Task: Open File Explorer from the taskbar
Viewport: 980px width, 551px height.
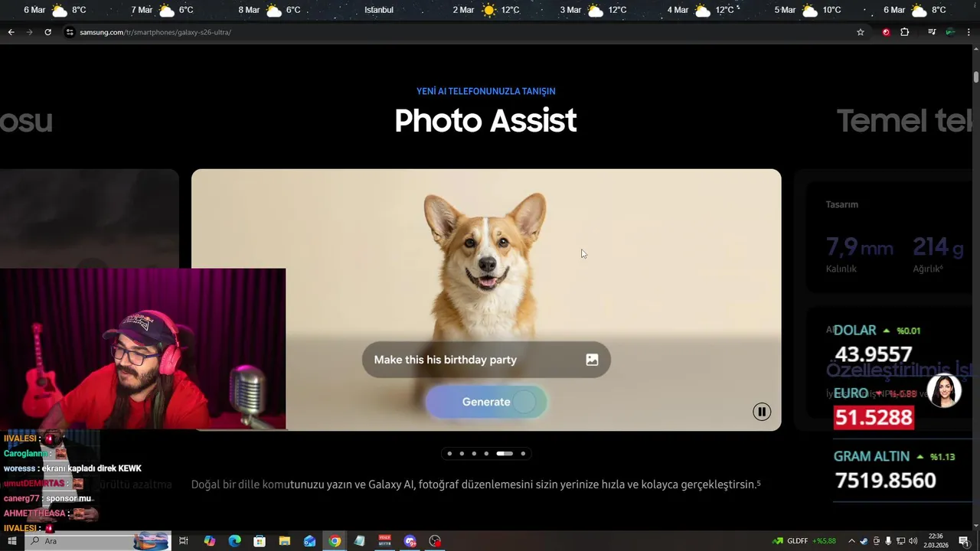Action: click(284, 541)
